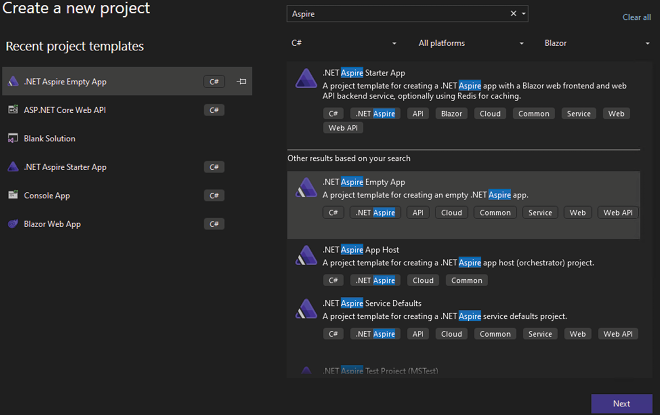Pin the .NET Aspire Empty App template
Viewport: 660px width, 415px height.
[242, 81]
